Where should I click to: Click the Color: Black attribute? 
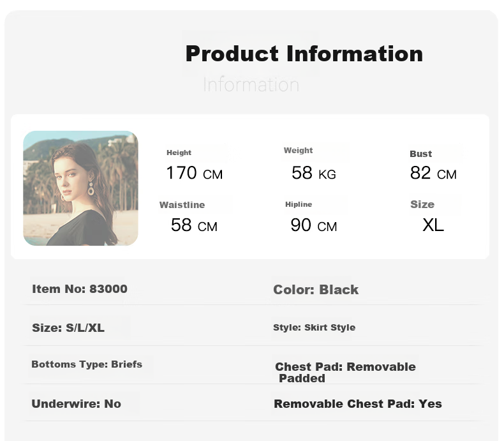pyautogui.click(x=316, y=290)
